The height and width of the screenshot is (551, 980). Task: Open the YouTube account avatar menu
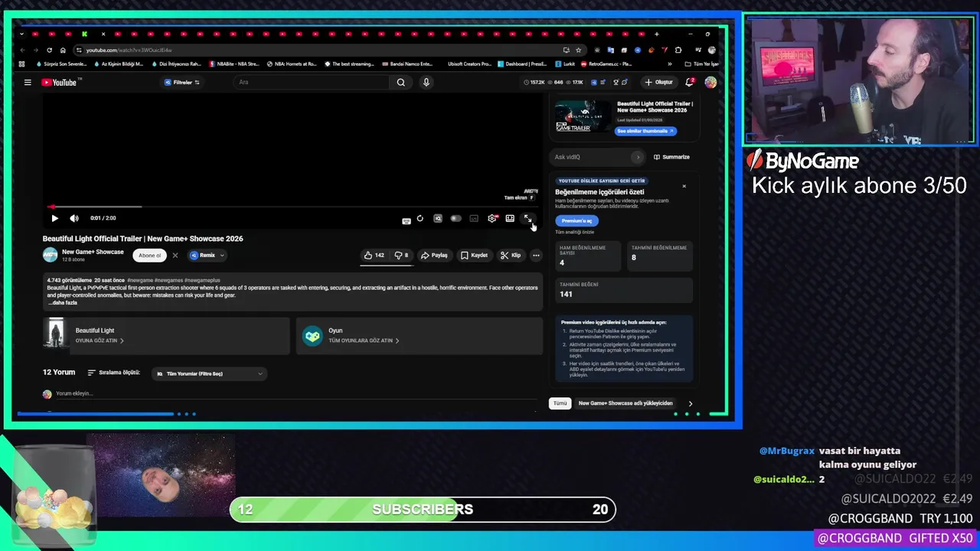(710, 82)
